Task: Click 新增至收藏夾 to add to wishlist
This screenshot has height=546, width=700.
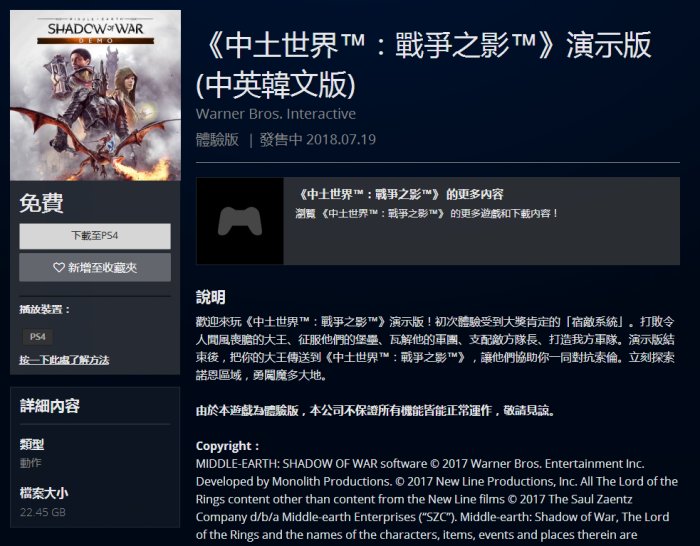Action: coord(95,267)
